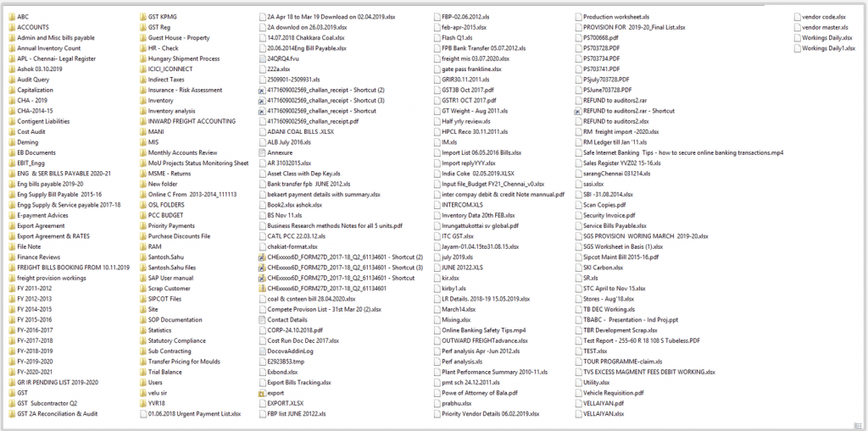Select the sasi.xlsx file
Viewport: 868px width, 431px height.
tap(593, 184)
